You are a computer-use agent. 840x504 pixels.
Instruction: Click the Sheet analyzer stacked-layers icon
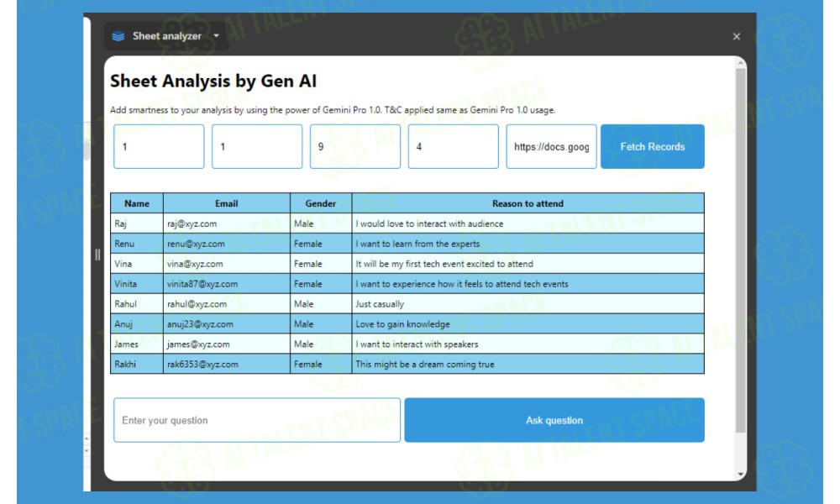click(x=118, y=36)
